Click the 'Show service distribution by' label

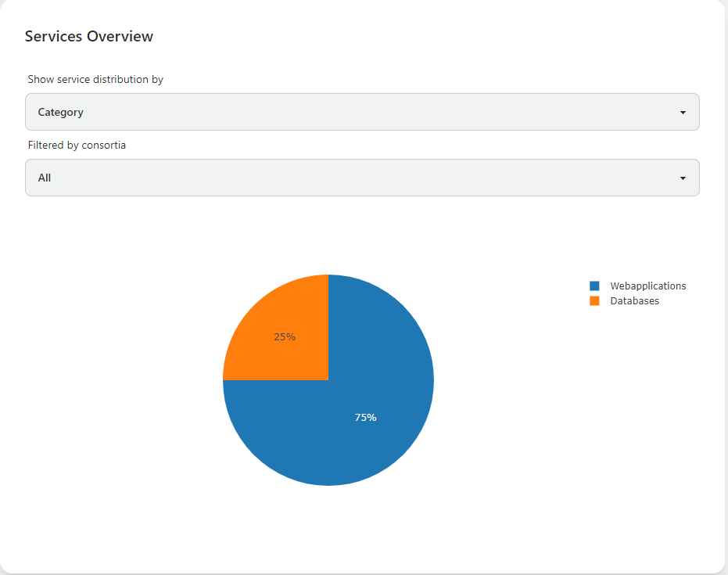95,80
